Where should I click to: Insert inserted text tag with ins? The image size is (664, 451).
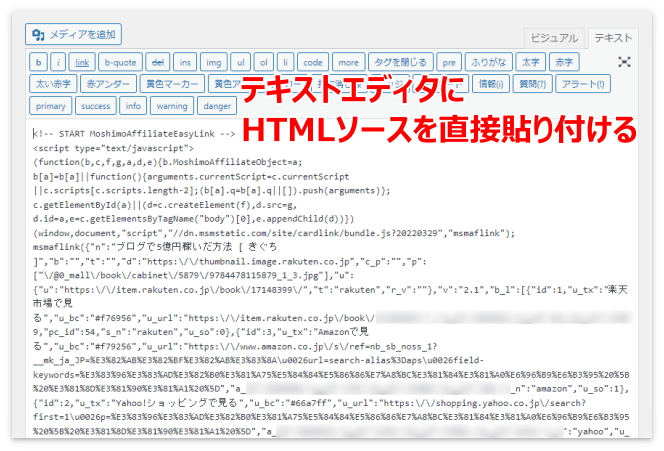pyautogui.click(x=185, y=62)
